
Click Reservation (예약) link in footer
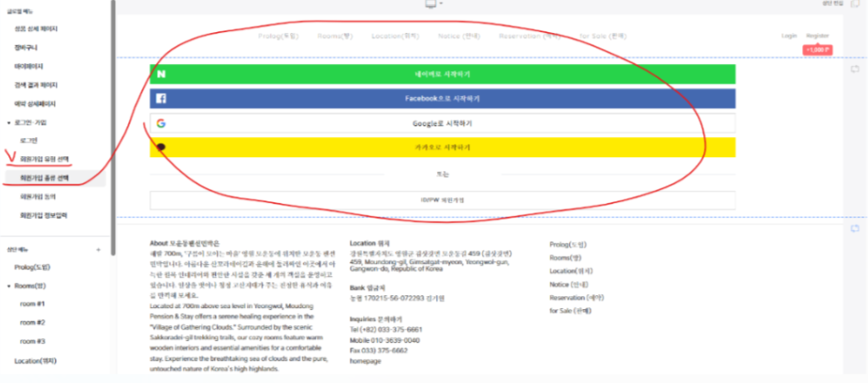[577, 298]
